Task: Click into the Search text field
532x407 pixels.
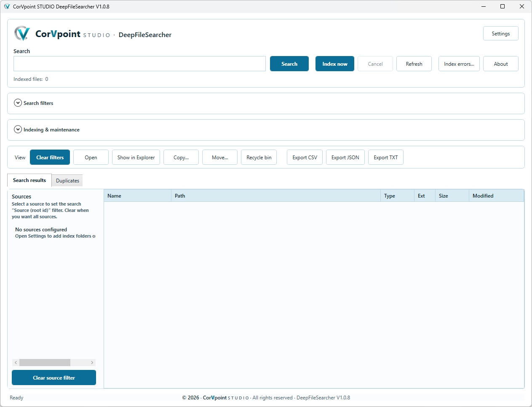Action: 139,64
